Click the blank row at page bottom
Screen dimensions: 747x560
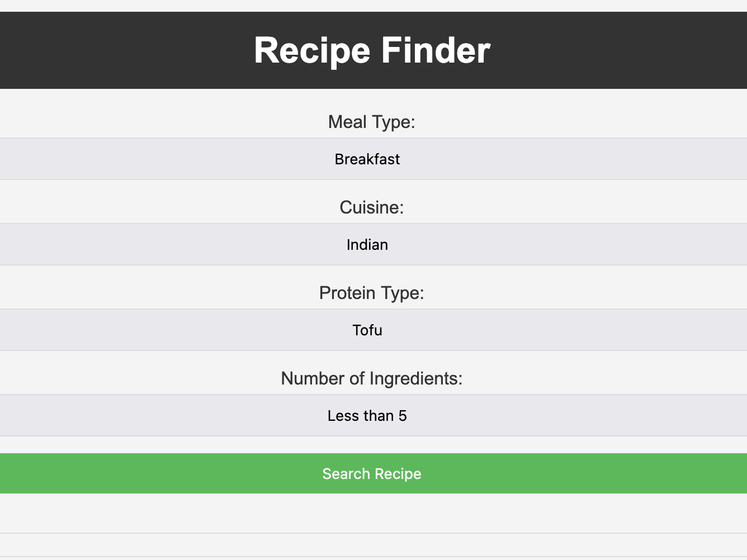pyautogui.click(x=372, y=545)
